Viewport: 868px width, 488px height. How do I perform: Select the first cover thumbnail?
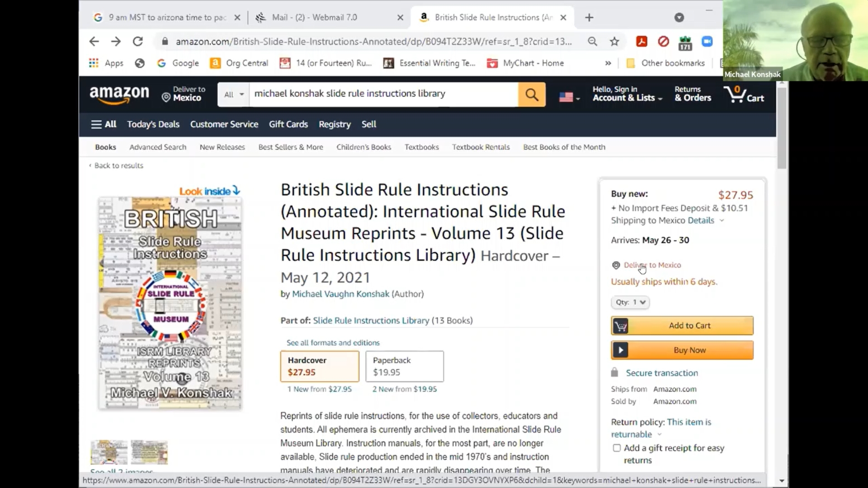[109, 452]
